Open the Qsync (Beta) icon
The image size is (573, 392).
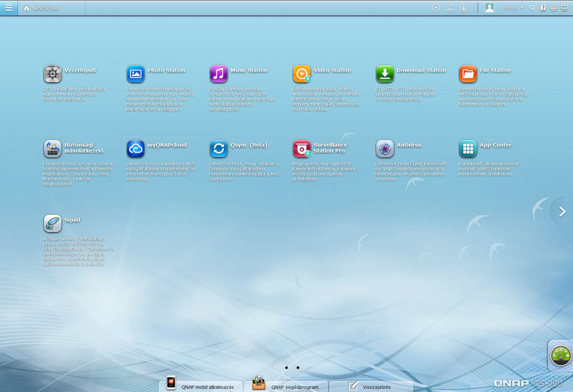[x=219, y=149]
